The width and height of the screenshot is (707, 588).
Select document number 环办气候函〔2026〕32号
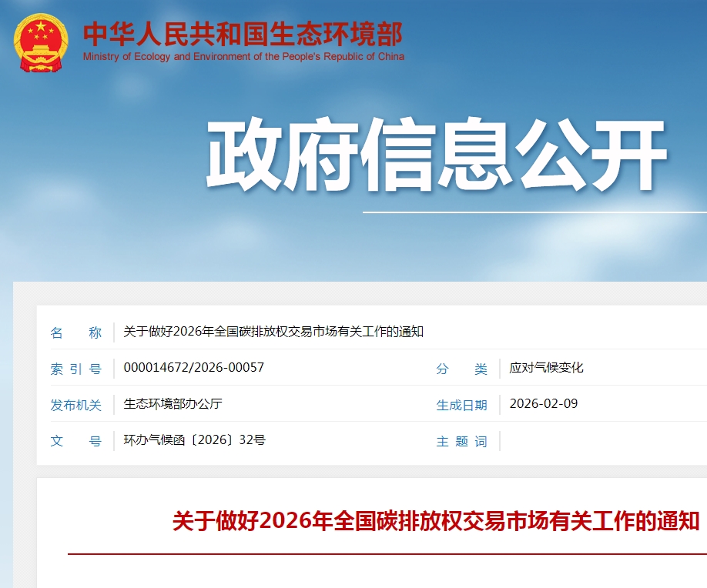(194, 440)
